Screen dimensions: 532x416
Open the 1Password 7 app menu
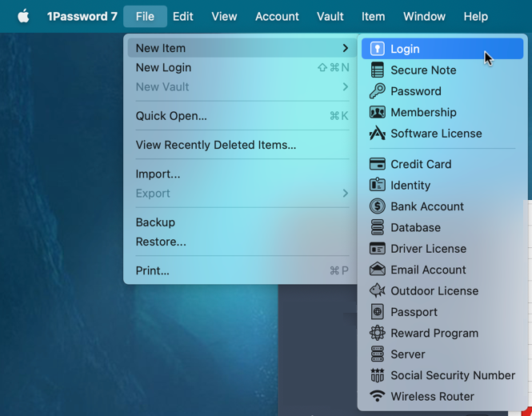pyautogui.click(x=82, y=16)
